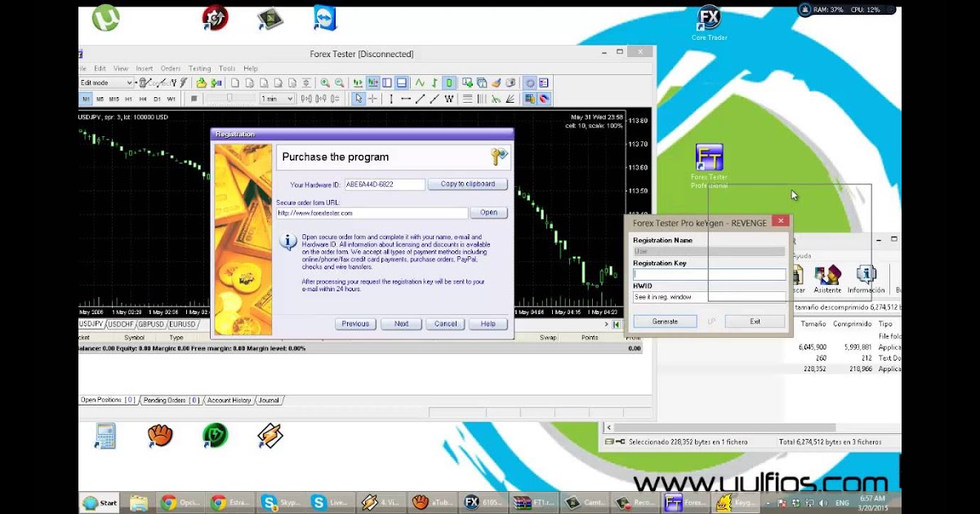Choose the line chart style icon
This screenshot has width=980, height=514.
click(420, 83)
